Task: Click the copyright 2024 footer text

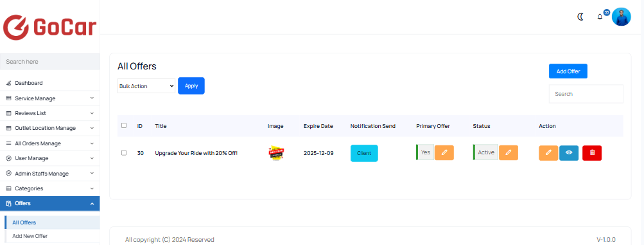Action: pos(170,240)
